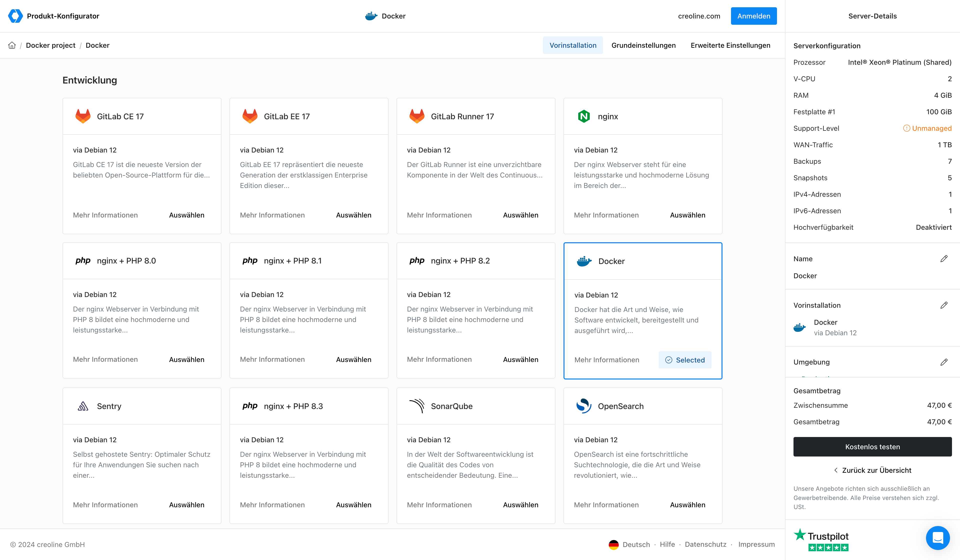Viewport: 960px width, 560px height.
Task: Click the php logo on the nginx + PHP 8.0 card
Action: pos(83,261)
